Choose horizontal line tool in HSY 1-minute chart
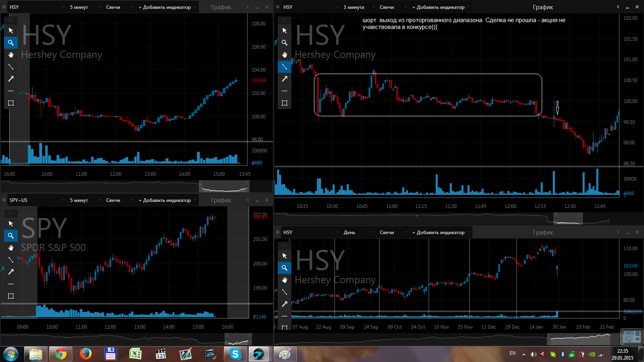The image size is (644, 362). 285,91
